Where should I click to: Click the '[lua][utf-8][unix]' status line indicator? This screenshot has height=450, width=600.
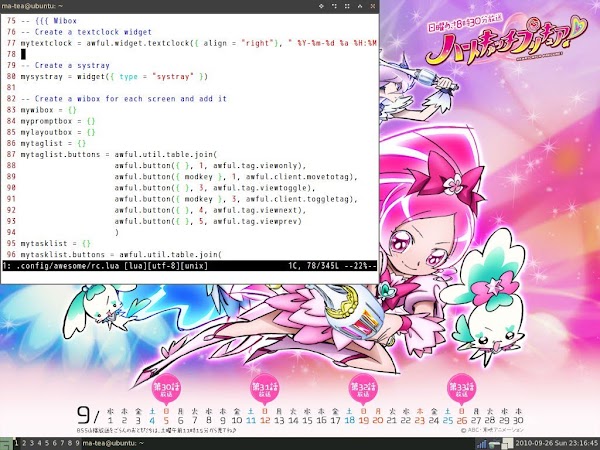[x=166, y=266]
